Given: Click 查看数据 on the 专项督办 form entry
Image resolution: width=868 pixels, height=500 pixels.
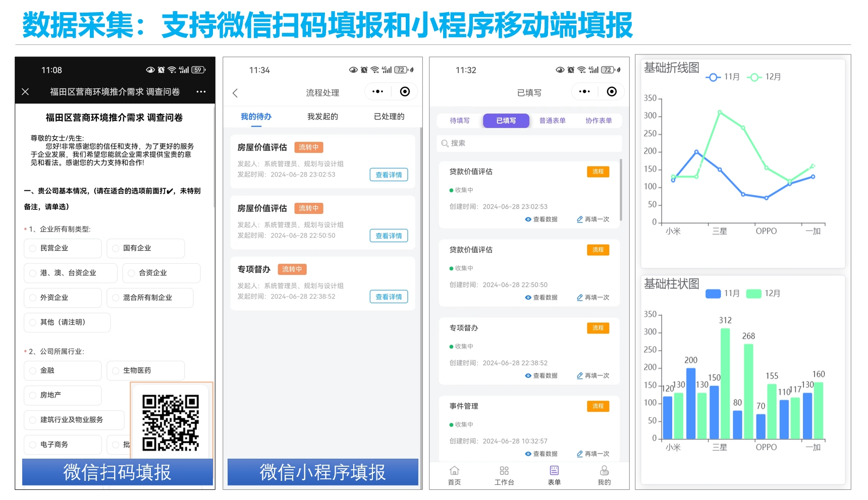Looking at the screenshot, I should click(541, 375).
